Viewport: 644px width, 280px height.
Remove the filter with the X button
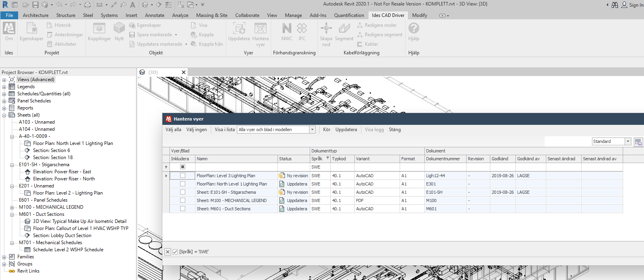click(x=168, y=252)
